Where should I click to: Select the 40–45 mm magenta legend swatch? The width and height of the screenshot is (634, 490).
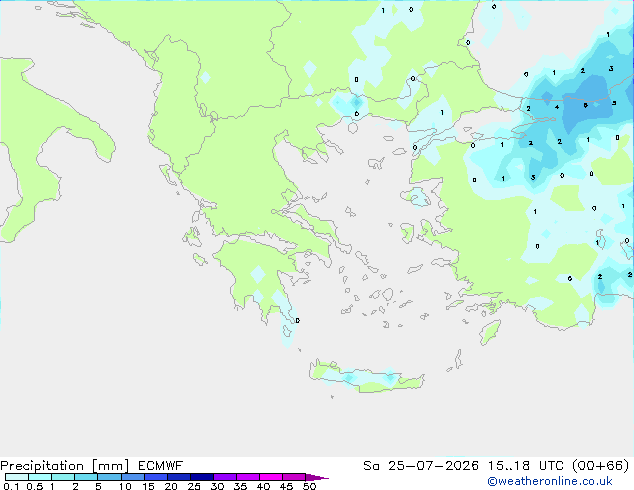click(271, 477)
